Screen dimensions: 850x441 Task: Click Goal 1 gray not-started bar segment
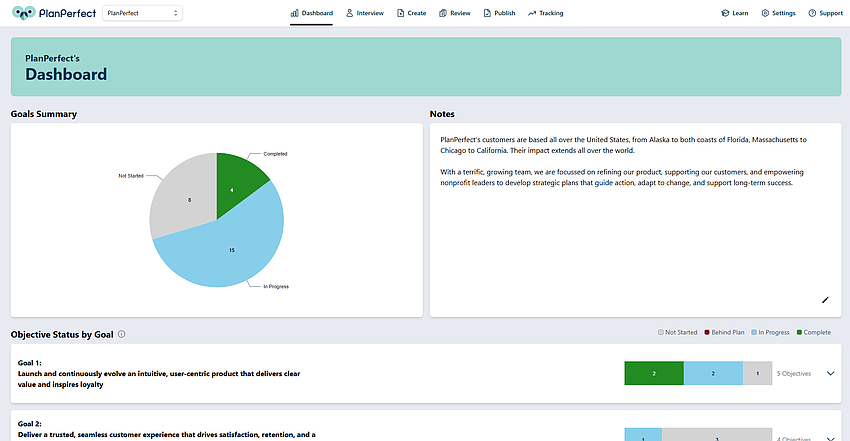pos(757,373)
